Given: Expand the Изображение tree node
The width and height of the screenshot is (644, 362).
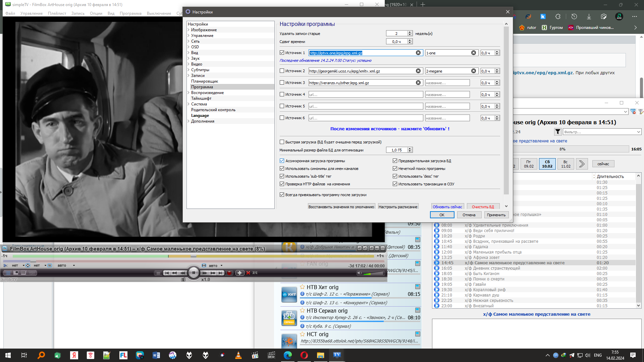Looking at the screenshot, I should (x=189, y=30).
